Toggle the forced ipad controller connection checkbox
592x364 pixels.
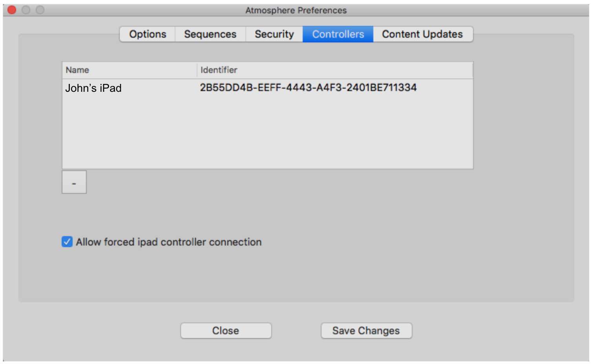[x=67, y=242]
